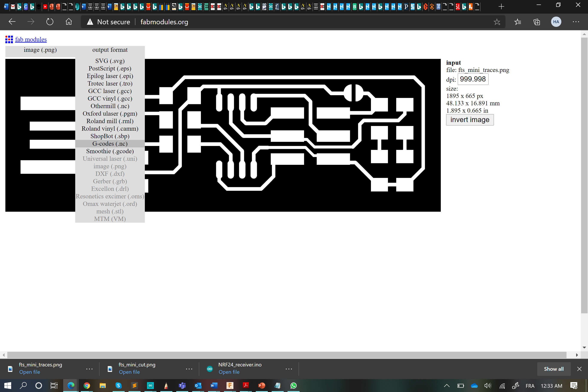Click the fab modules grid logo icon

[x=9, y=39]
